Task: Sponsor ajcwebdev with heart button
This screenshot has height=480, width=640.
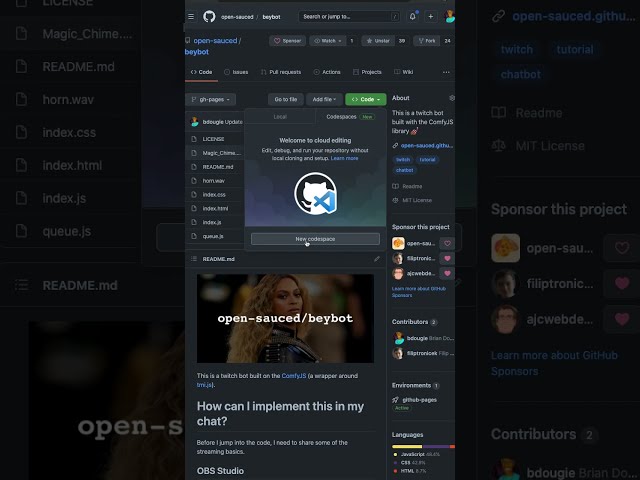Action: point(447,273)
